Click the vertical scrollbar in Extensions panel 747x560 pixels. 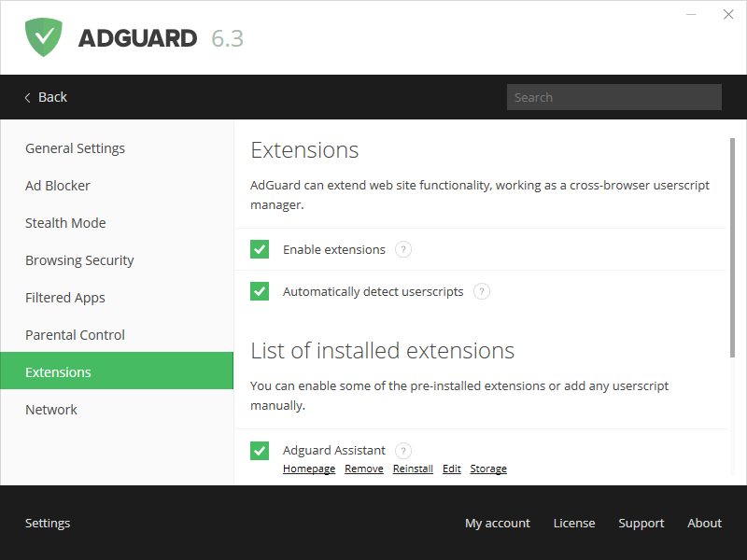click(x=732, y=247)
